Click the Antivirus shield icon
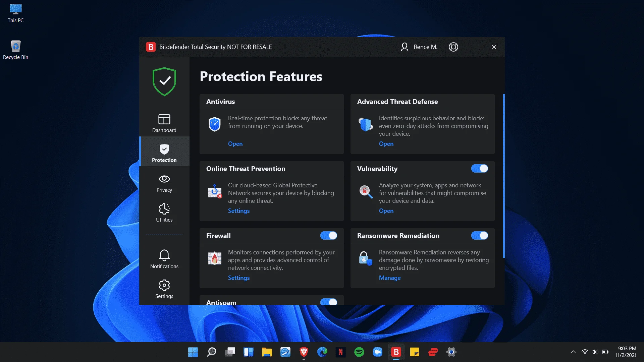 (x=215, y=124)
